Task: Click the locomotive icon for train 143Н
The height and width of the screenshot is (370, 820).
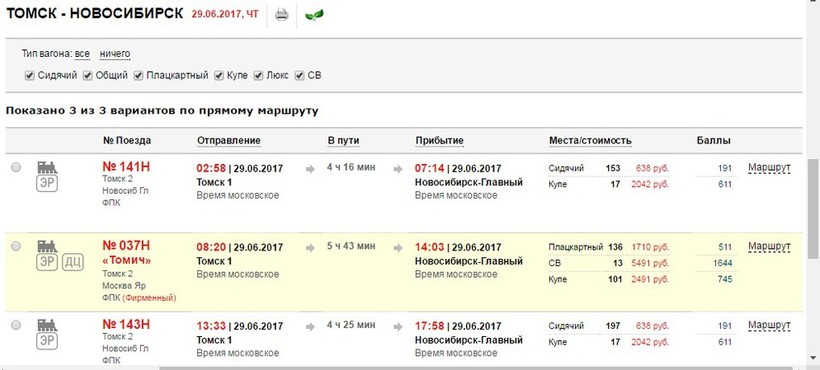Action: (47, 326)
